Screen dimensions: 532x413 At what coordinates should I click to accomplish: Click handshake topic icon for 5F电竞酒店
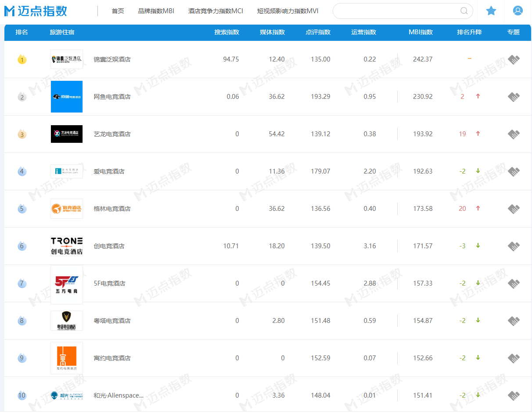[x=514, y=283]
